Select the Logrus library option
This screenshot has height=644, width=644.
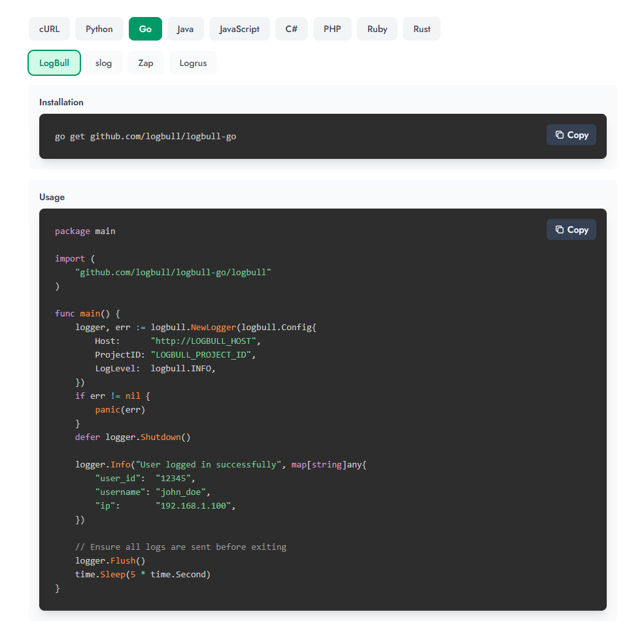tap(193, 63)
